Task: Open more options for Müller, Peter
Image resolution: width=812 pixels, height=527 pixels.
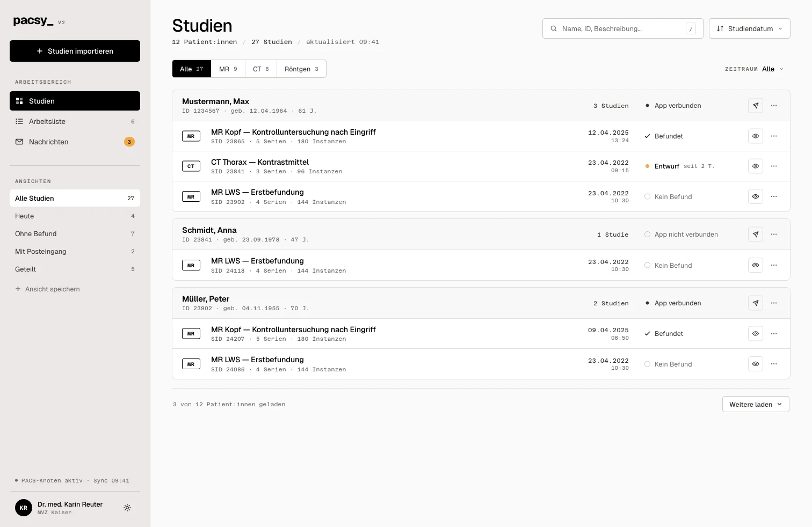Action: [x=774, y=303]
